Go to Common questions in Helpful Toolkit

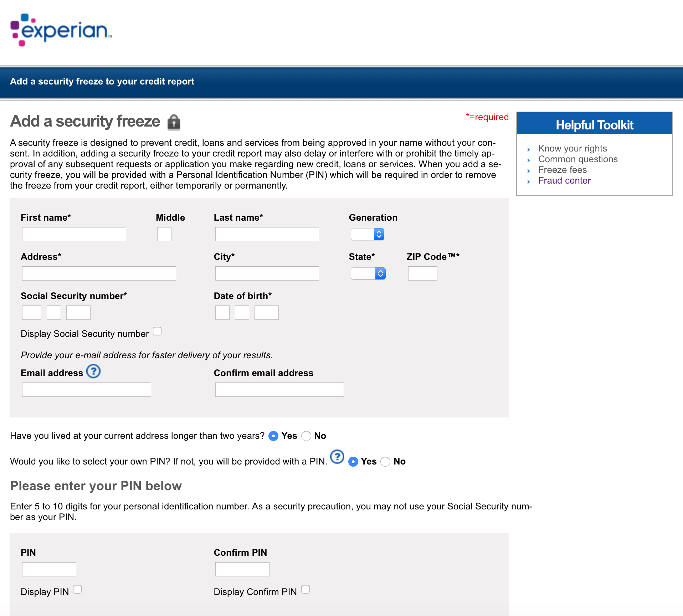577,159
